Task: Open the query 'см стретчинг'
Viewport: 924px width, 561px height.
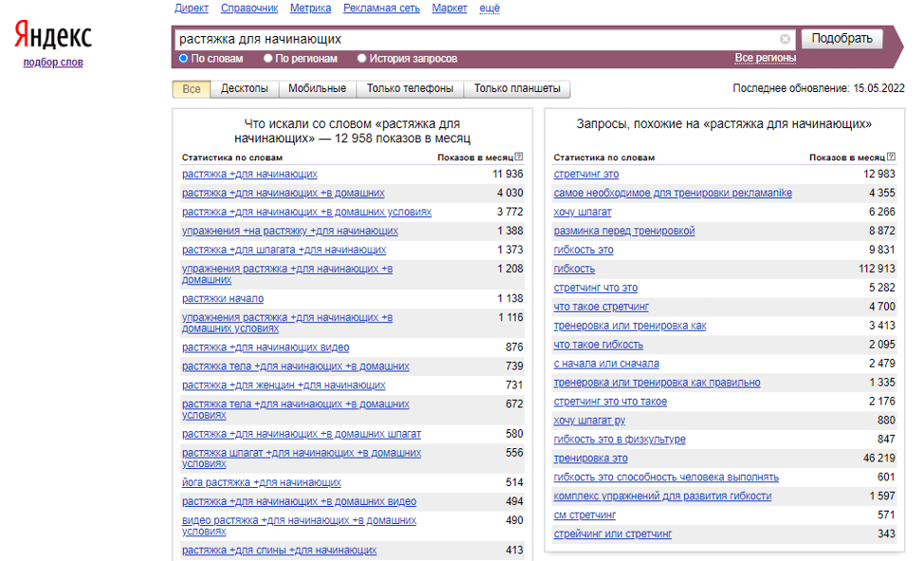Action: click(x=584, y=515)
